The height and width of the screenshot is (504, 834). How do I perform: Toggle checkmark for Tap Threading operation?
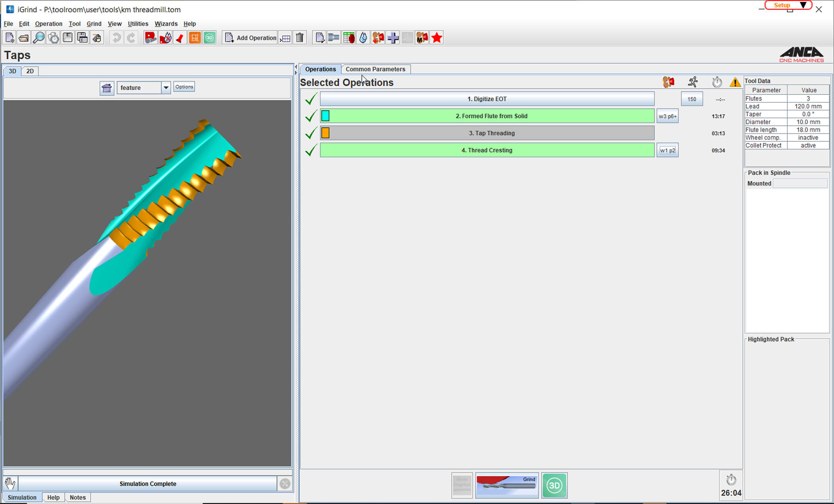(311, 133)
